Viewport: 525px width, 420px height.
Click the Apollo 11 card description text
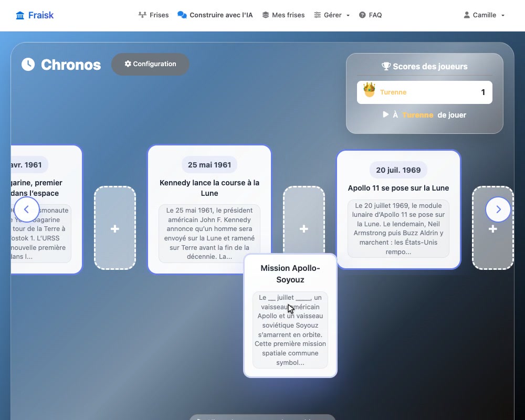[x=398, y=228]
